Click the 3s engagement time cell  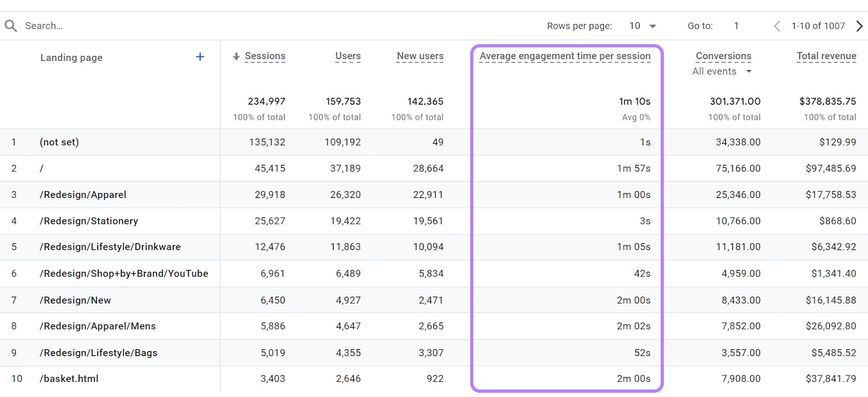[645, 221]
